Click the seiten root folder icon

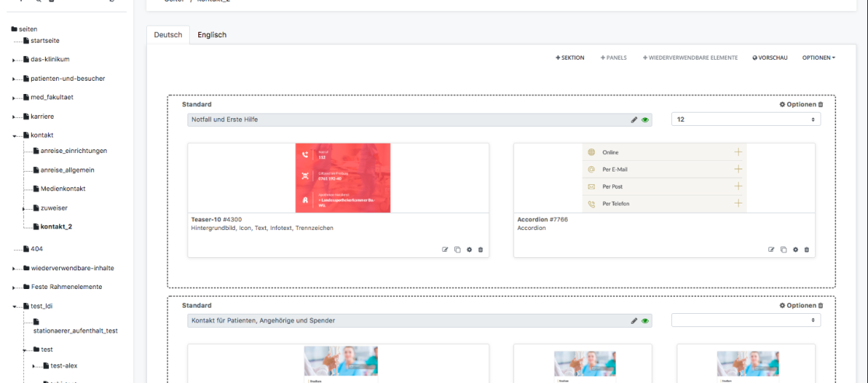tap(15, 29)
